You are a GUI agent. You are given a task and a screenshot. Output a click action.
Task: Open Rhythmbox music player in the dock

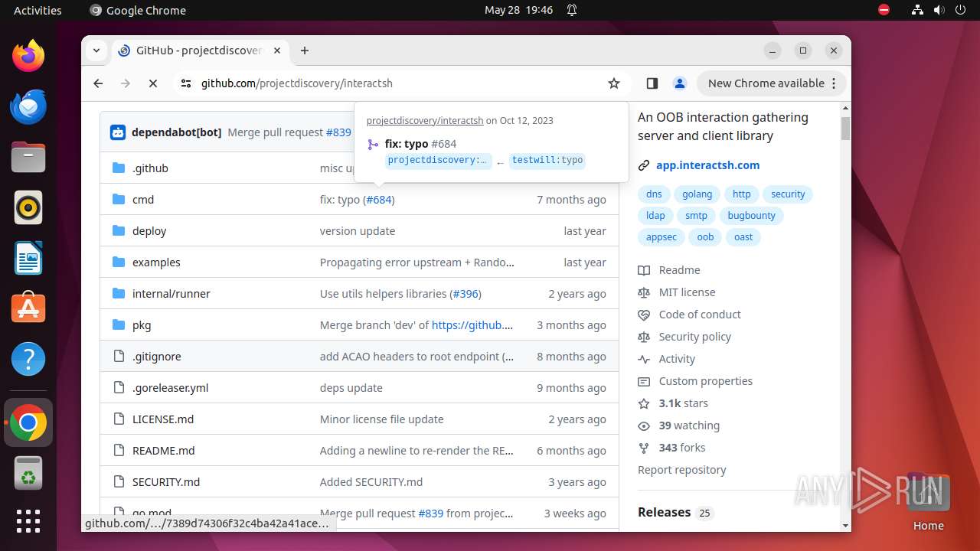pos(28,207)
